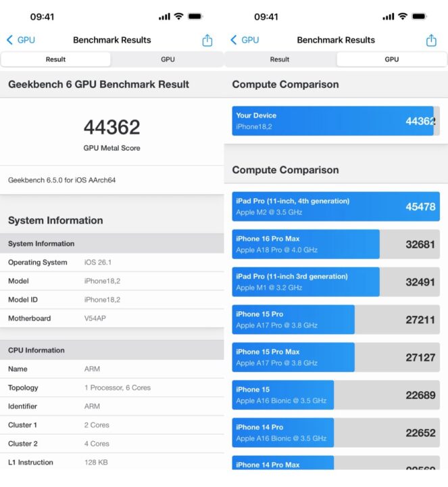Viewport: 448px width, 487px height.
Task: Tap the share icon on the left screen
Action: (x=207, y=40)
